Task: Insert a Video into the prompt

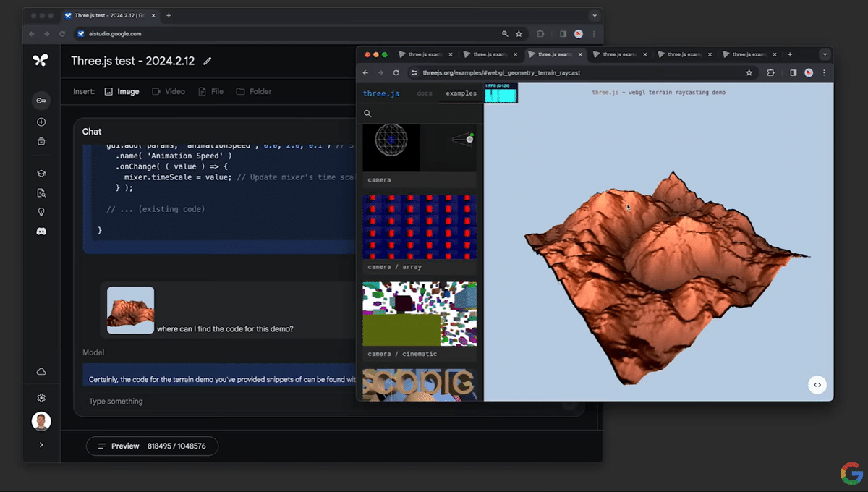Action: [168, 92]
